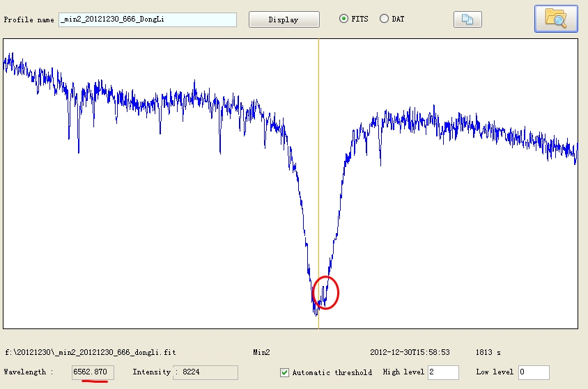Screen dimensions: 588x389
Task: Click the Intensity value 8224 field
Action: 206,372
